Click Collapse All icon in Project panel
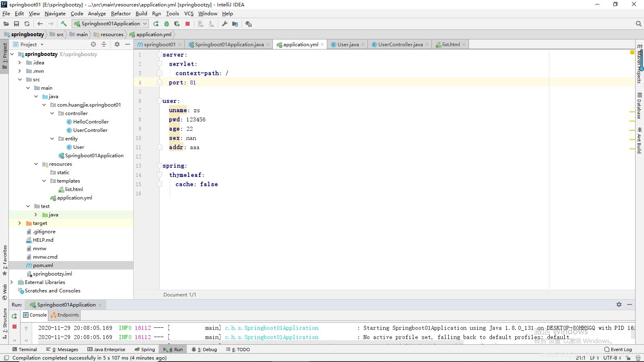The image size is (644, 362). [x=104, y=44]
